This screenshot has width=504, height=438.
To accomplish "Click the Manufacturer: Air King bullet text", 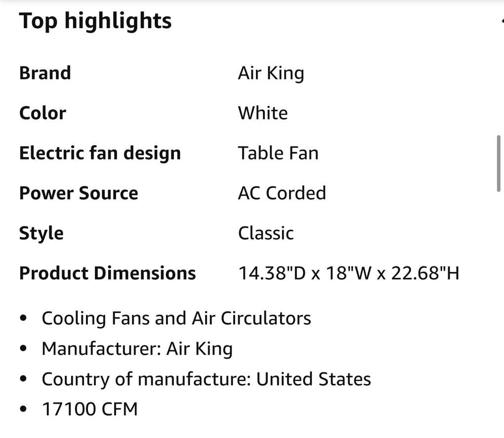I will 137,349.
